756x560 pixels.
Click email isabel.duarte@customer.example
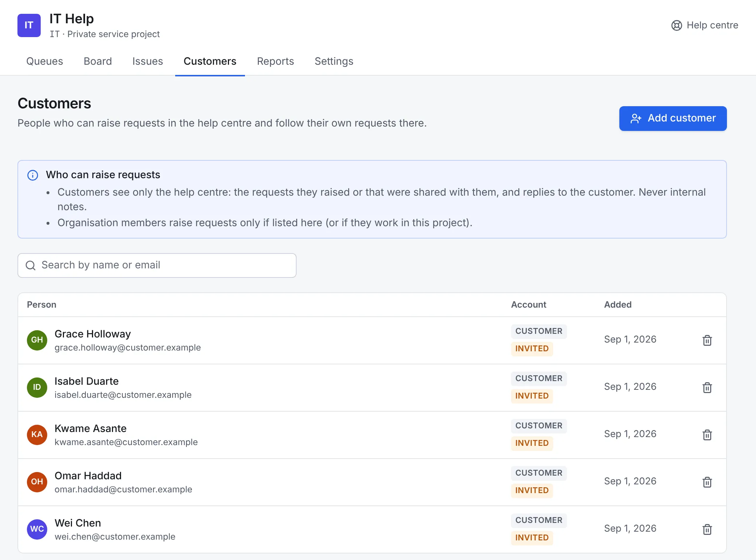click(x=123, y=395)
